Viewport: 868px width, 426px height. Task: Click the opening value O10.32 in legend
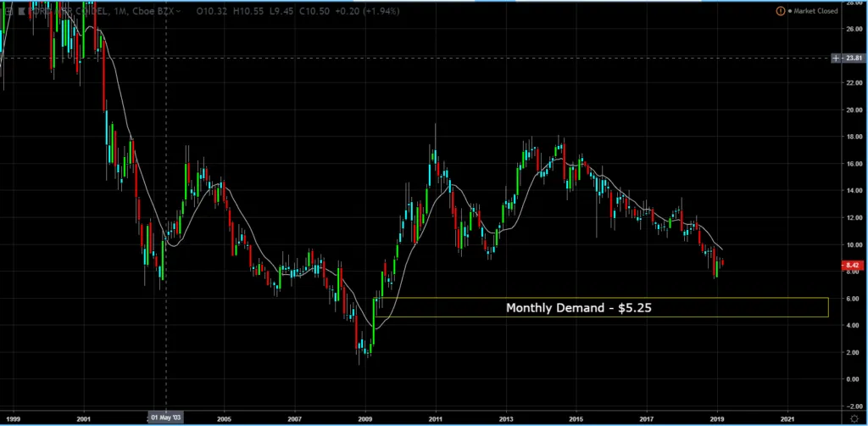pyautogui.click(x=211, y=11)
